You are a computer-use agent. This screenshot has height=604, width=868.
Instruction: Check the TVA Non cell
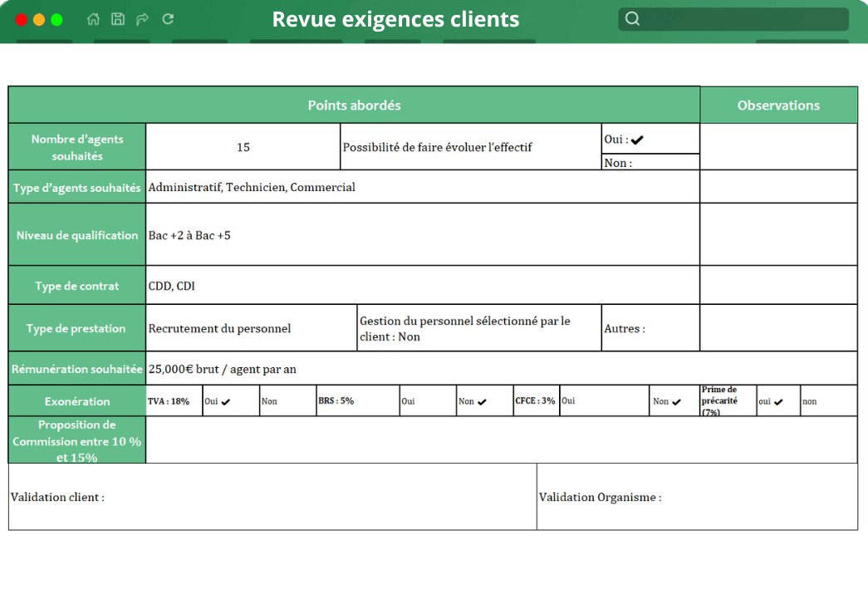point(287,400)
